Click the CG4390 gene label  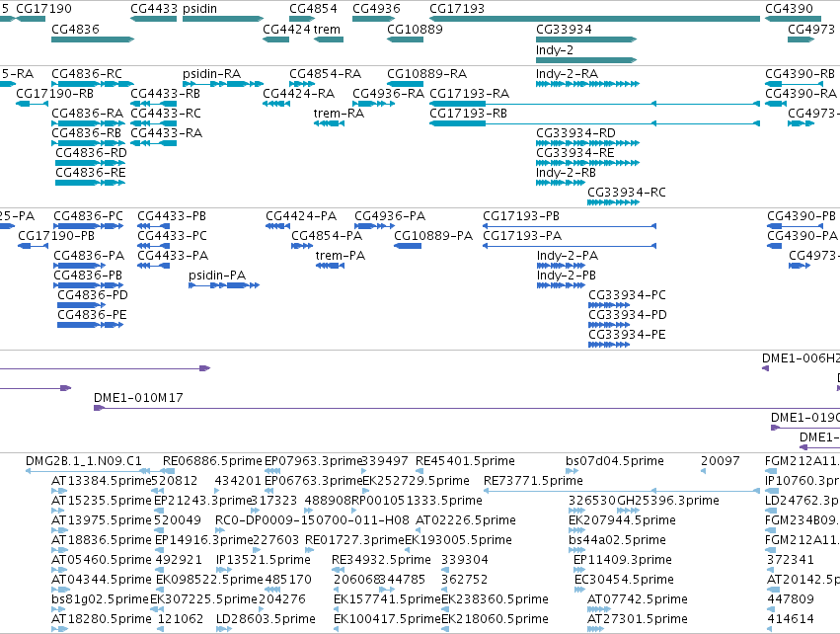click(x=789, y=9)
